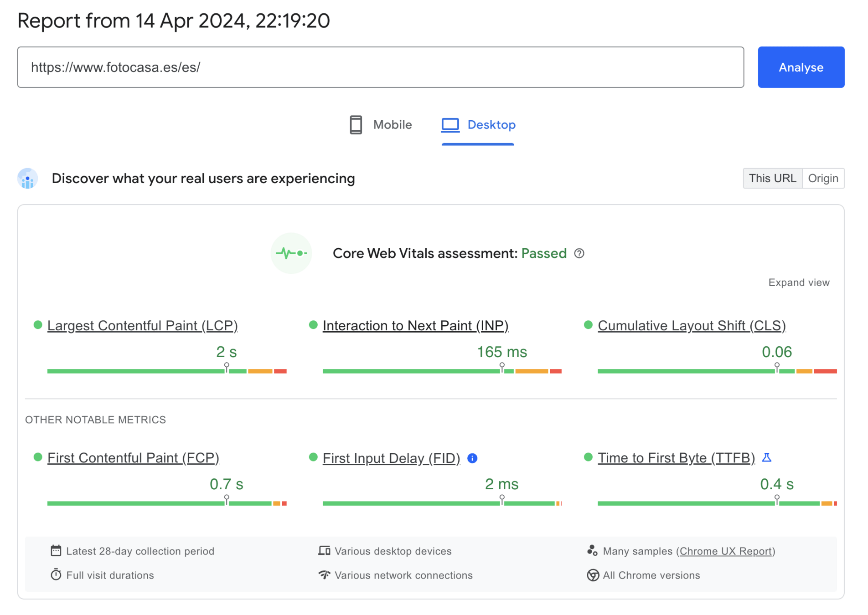
Task: Click the Analyse button
Action: pyautogui.click(x=801, y=67)
